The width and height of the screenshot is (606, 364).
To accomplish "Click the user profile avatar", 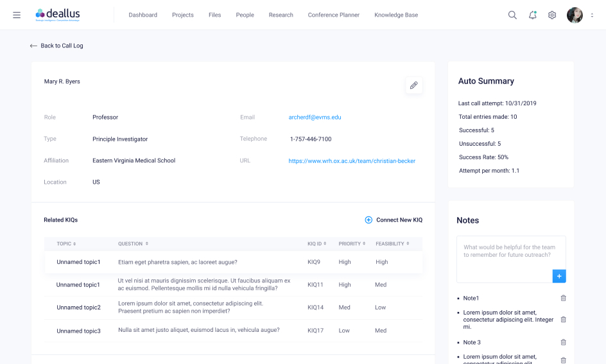I will (x=575, y=15).
